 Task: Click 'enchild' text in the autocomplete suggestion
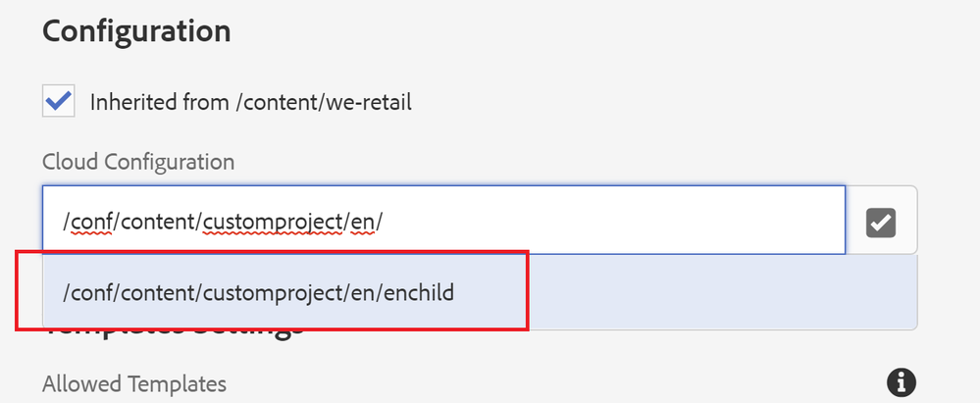418,292
